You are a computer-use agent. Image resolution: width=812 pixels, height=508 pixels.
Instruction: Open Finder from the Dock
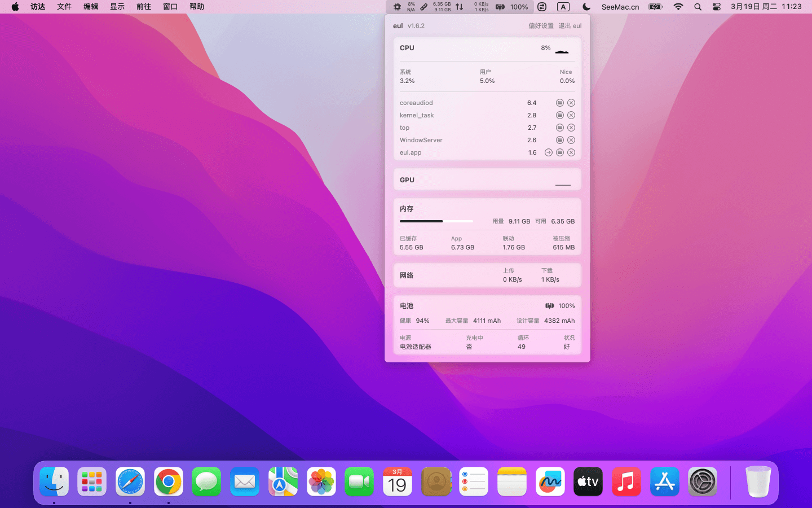[x=54, y=481]
